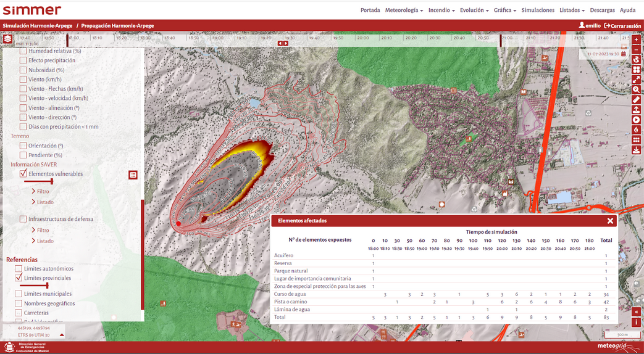Click the layers panel vertical scrollbar

(x=143, y=254)
